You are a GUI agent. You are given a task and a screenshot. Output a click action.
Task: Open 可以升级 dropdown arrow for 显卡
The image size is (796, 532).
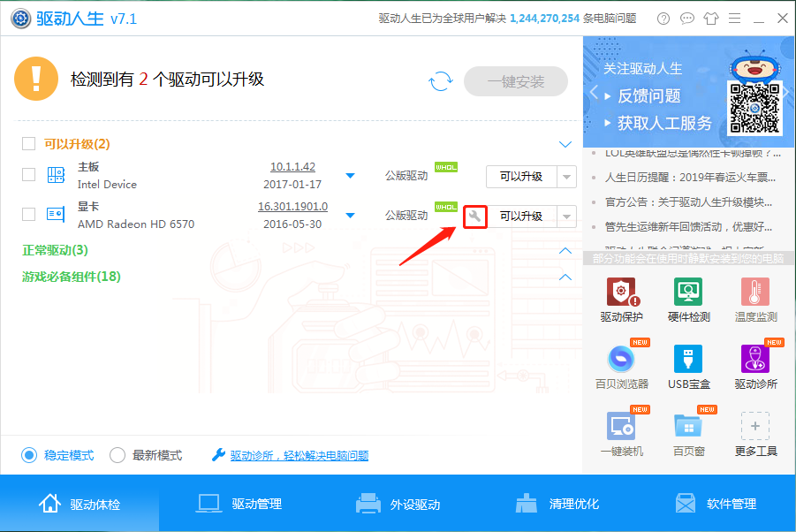pyautogui.click(x=566, y=217)
